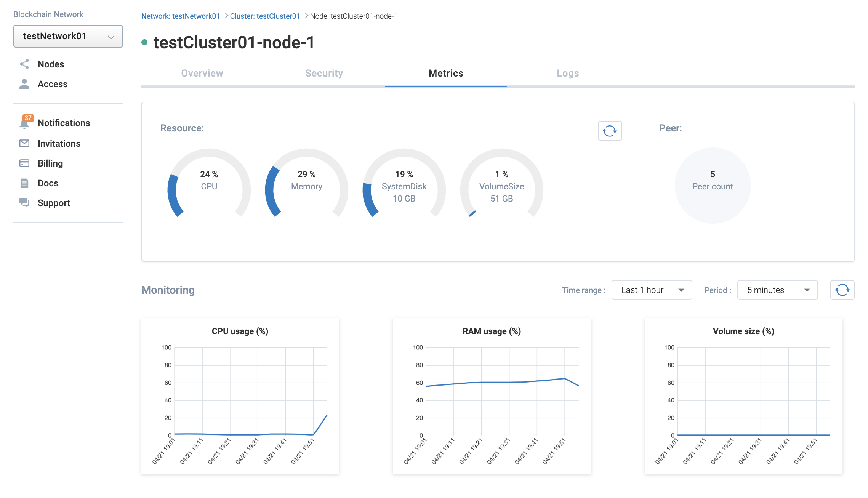
Task: Click the green node status dot
Action: 144,42
